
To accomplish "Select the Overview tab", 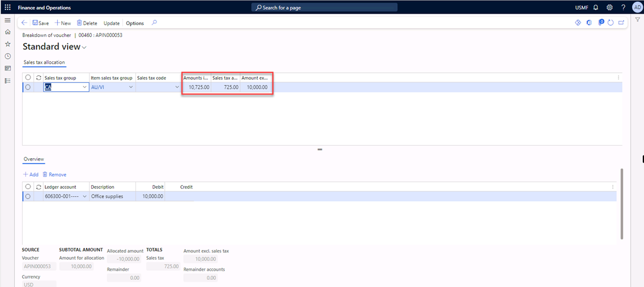I will pyautogui.click(x=33, y=159).
